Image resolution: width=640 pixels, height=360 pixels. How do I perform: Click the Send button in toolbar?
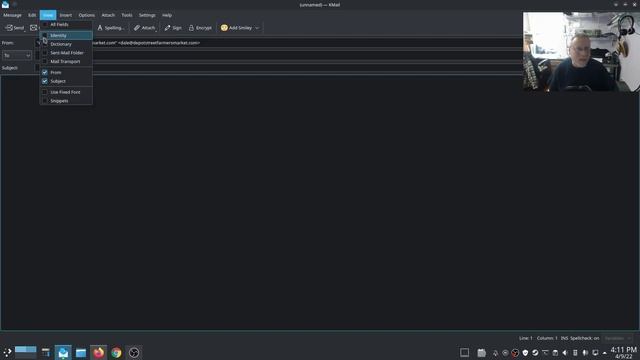click(15, 28)
